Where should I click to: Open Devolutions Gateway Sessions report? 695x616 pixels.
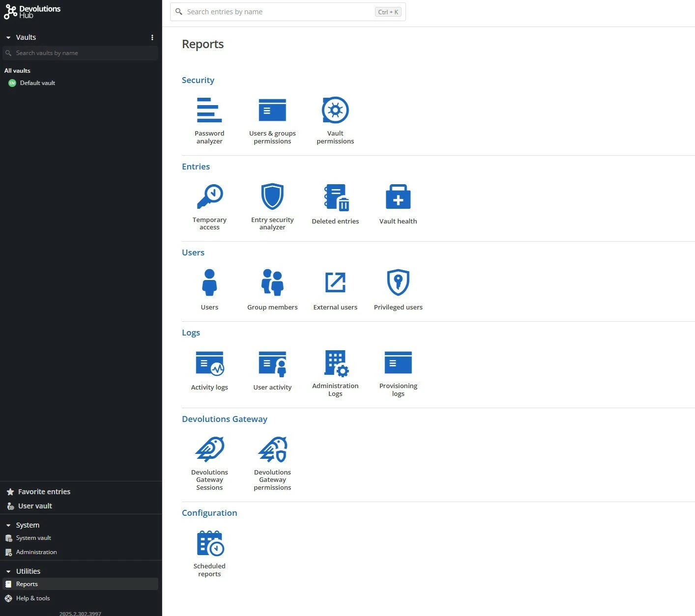[x=209, y=463]
